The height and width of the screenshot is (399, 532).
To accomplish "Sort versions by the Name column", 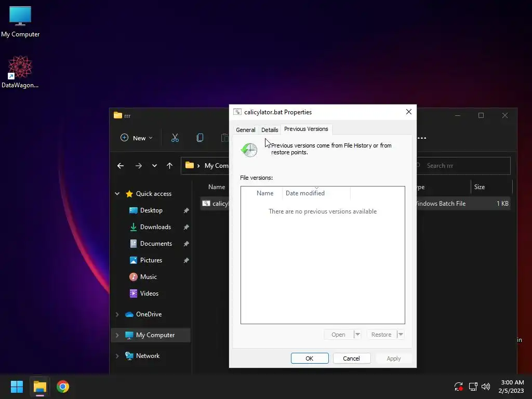I will [x=265, y=193].
